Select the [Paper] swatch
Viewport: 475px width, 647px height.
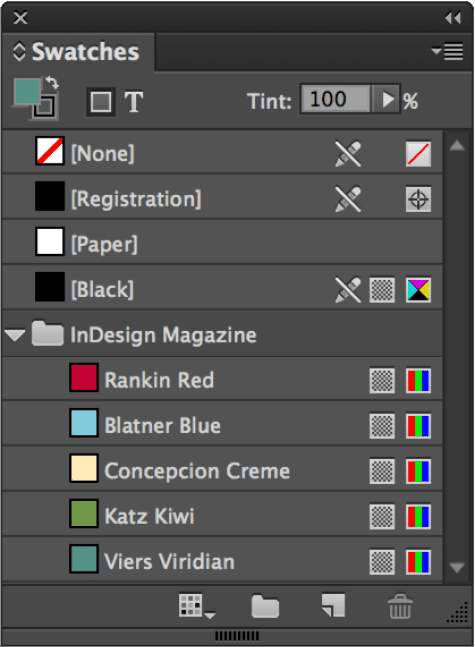tap(222, 244)
